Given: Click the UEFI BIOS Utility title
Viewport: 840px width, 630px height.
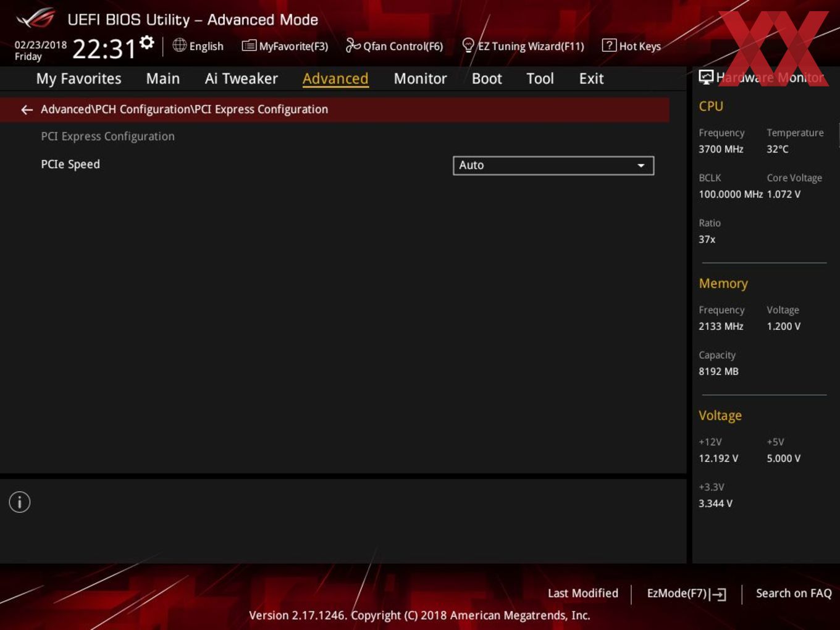Looking at the screenshot, I should [193, 20].
